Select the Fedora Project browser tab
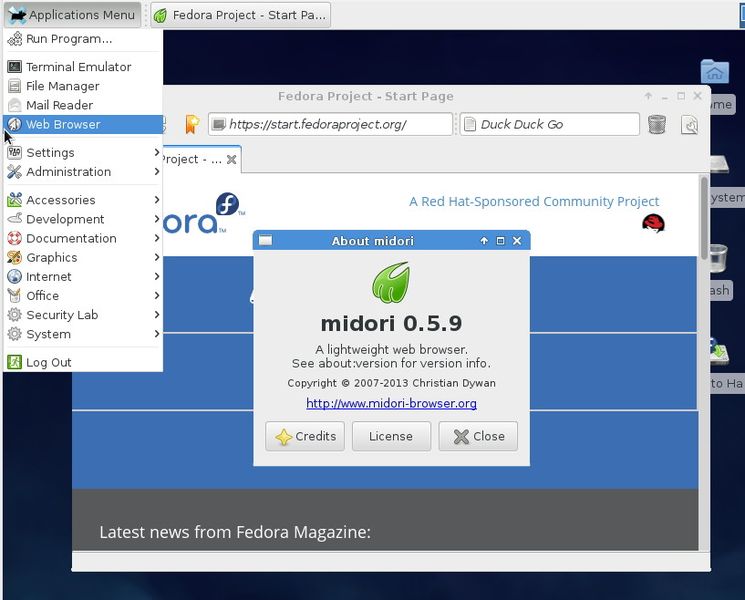745x600 pixels. [202, 159]
